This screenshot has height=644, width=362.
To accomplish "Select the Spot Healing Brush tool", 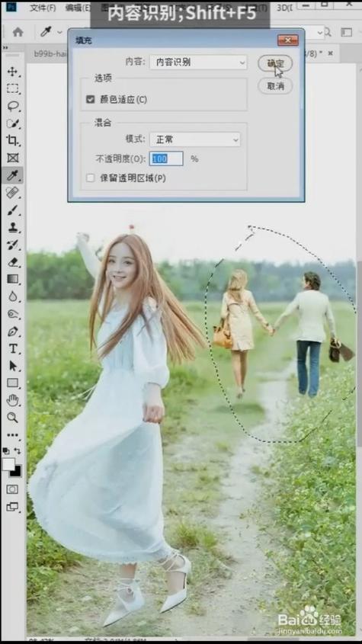I will 13,193.
